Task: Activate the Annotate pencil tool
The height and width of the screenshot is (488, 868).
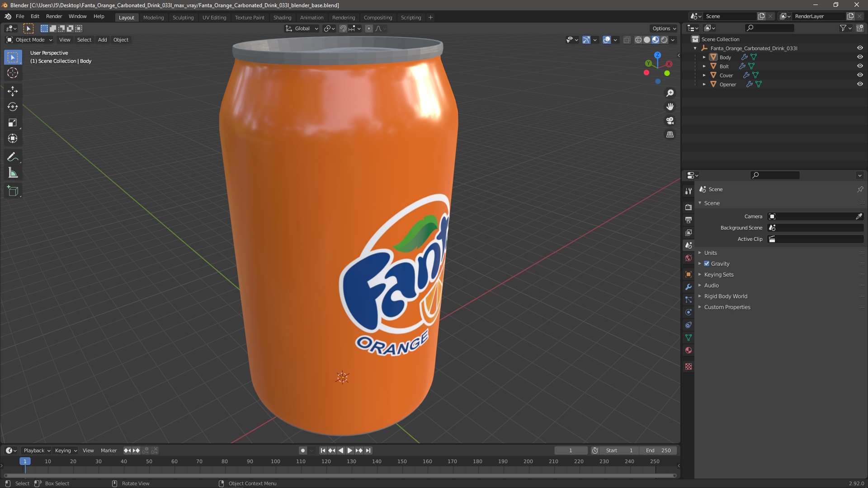Action: click(x=13, y=157)
